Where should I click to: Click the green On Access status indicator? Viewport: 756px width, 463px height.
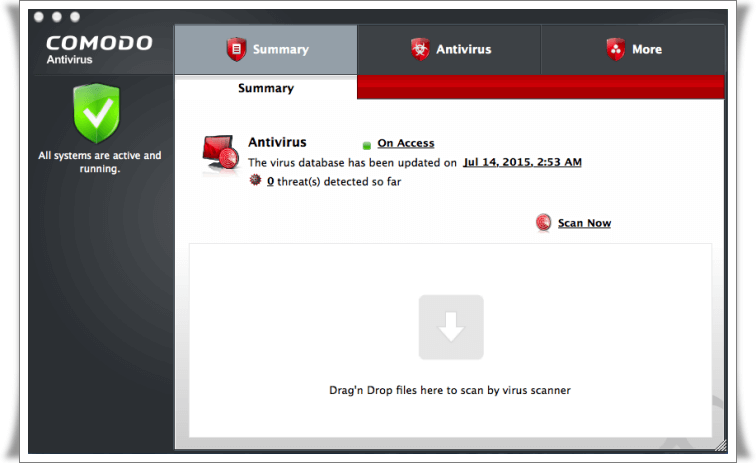(x=366, y=145)
